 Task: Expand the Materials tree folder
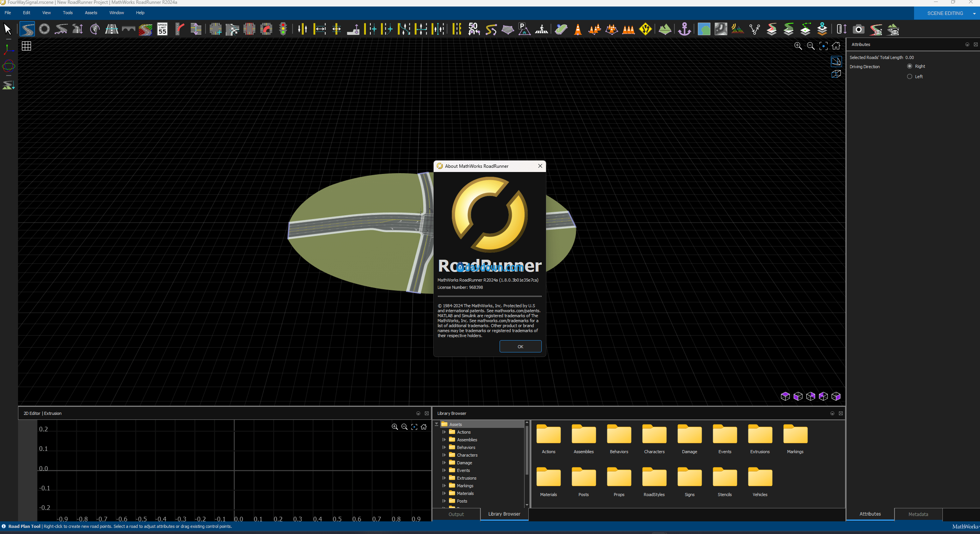pyautogui.click(x=444, y=493)
